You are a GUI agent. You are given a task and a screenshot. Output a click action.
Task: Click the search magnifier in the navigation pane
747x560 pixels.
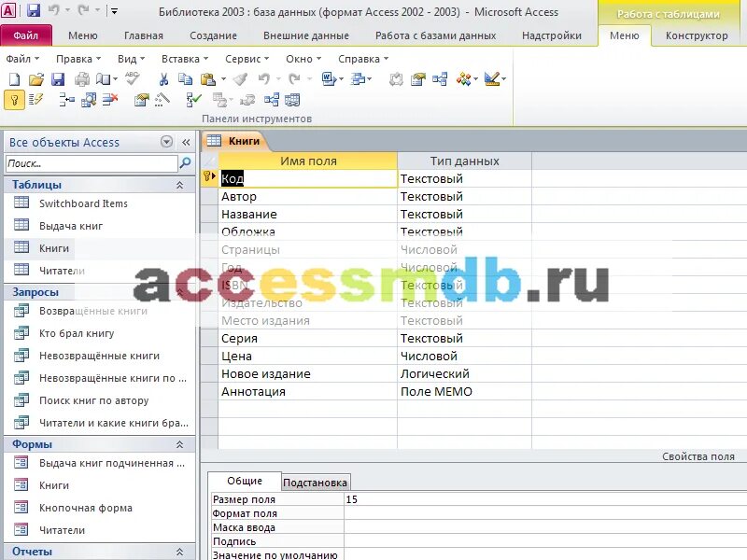(x=185, y=163)
